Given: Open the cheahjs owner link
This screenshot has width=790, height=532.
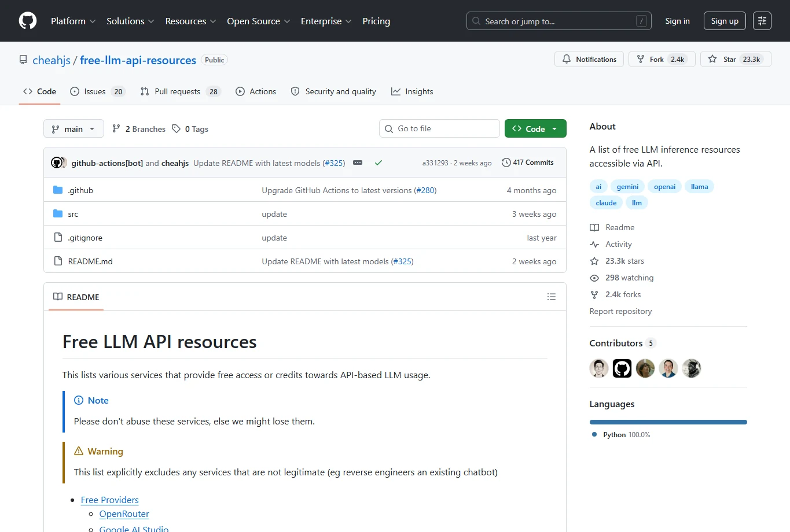Looking at the screenshot, I should (x=52, y=60).
